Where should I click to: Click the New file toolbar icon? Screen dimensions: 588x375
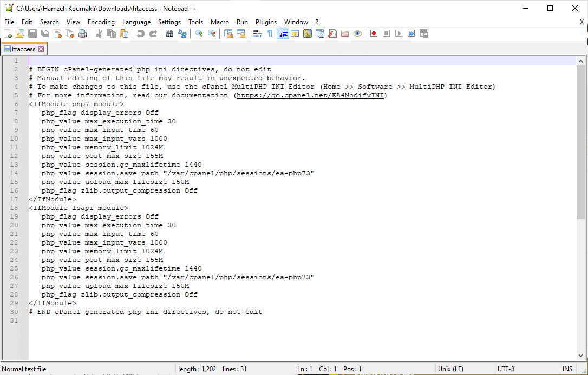point(8,34)
